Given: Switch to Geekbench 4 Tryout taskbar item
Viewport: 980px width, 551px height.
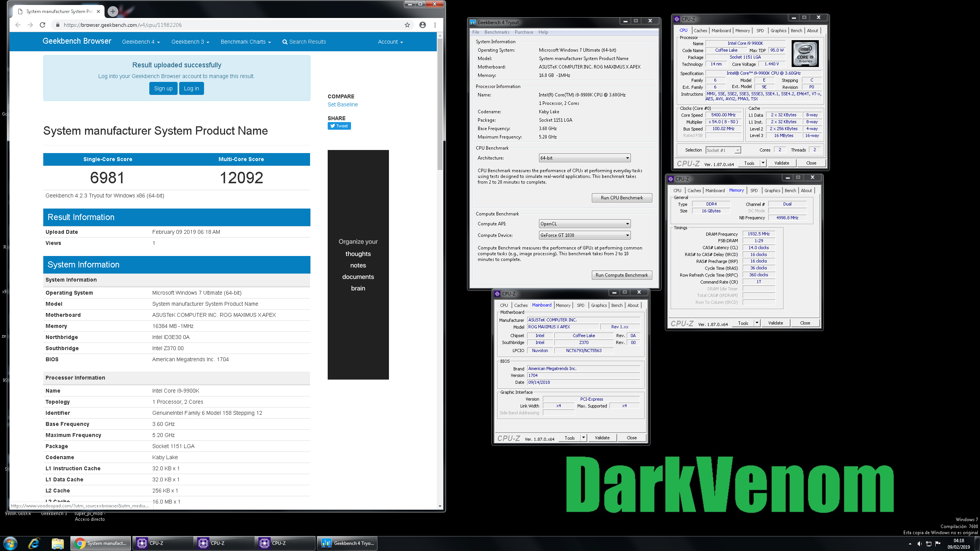Looking at the screenshot, I should (x=348, y=543).
